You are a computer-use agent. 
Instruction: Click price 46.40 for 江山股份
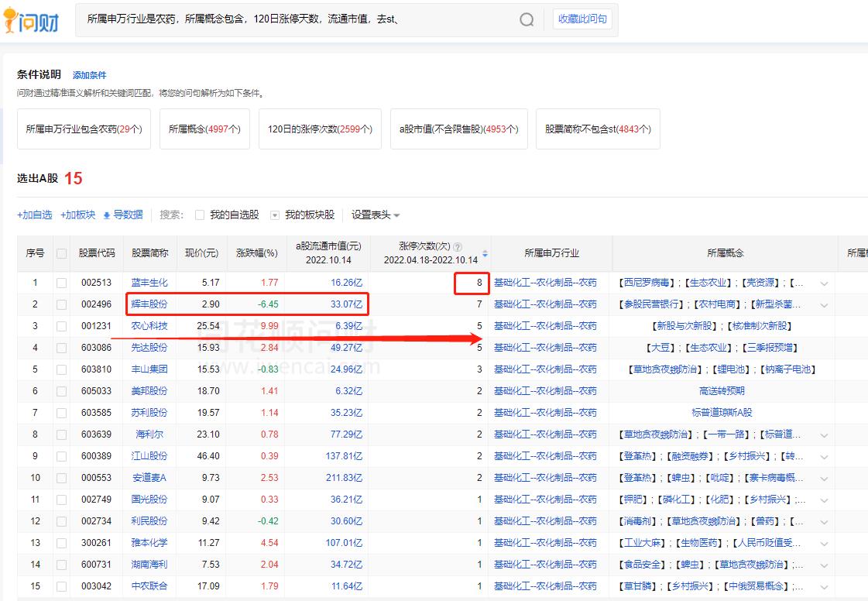click(x=208, y=456)
